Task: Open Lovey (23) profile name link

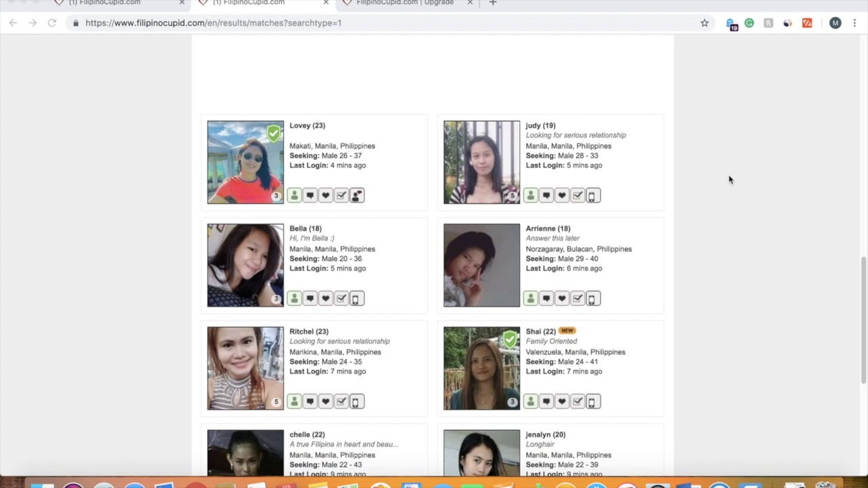Action: point(307,125)
